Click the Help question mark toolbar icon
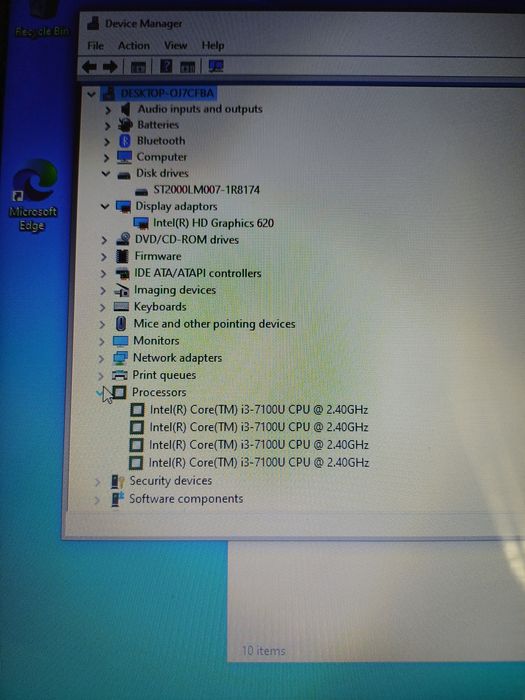525x700 pixels. [x=166, y=67]
